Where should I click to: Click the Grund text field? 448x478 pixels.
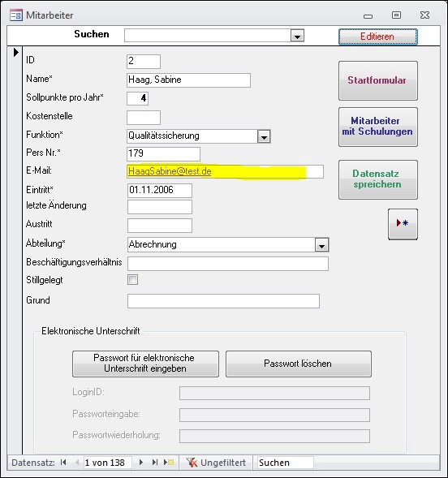click(x=223, y=301)
